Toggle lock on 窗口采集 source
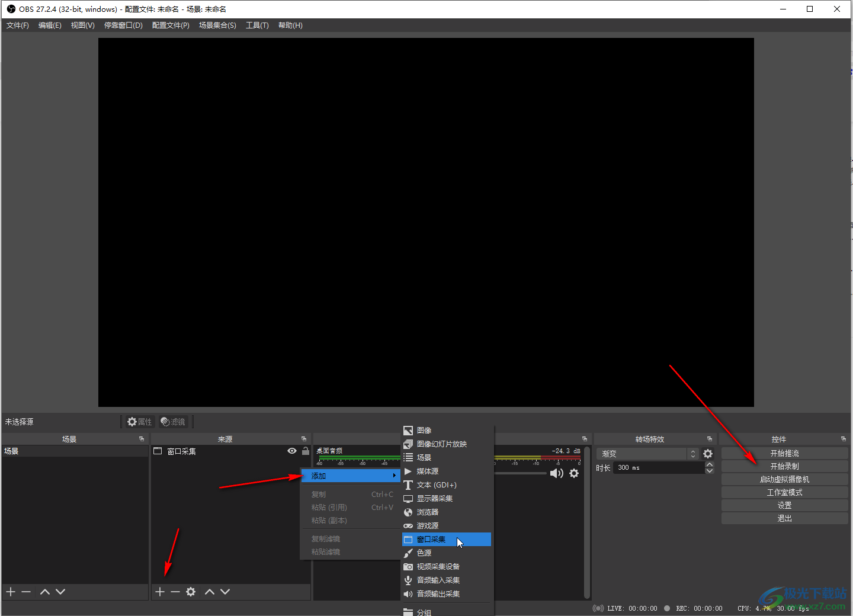The width and height of the screenshot is (853, 616). (x=306, y=451)
